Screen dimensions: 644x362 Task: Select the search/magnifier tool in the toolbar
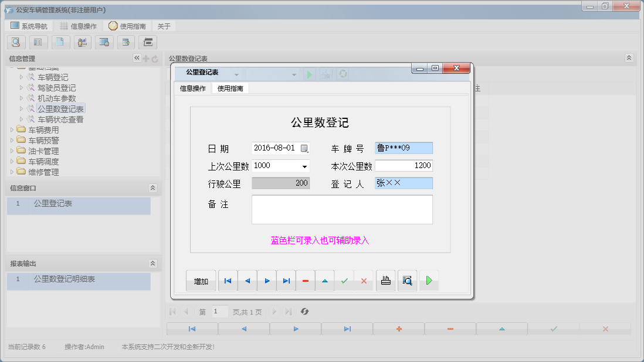pos(16,42)
